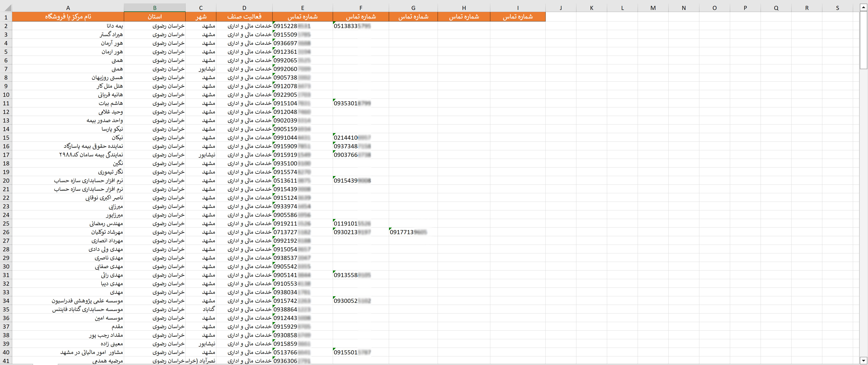Click the cell 'وحید غلامی'
The width and height of the screenshot is (868, 365).
tap(68, 112)
